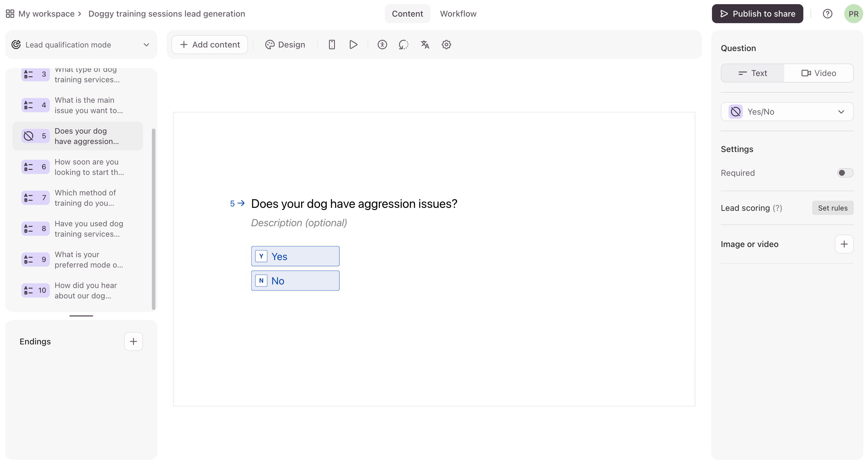Click the lead scoring (?) help hint

tap(777, 208)
